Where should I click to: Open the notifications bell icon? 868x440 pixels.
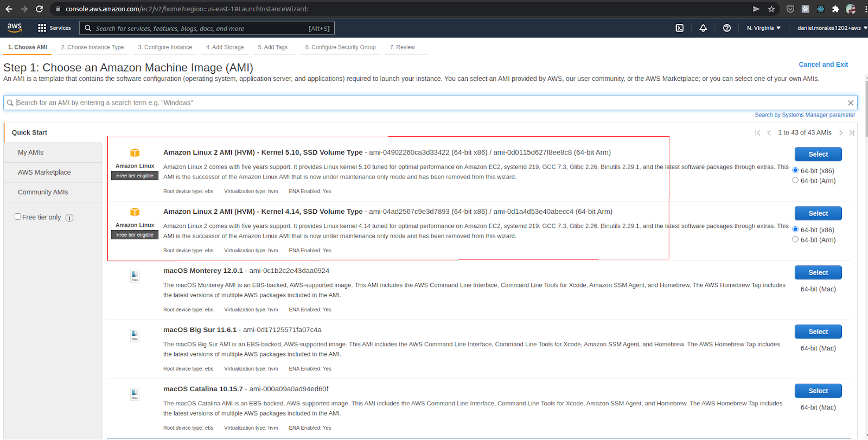tap(703, 28)
